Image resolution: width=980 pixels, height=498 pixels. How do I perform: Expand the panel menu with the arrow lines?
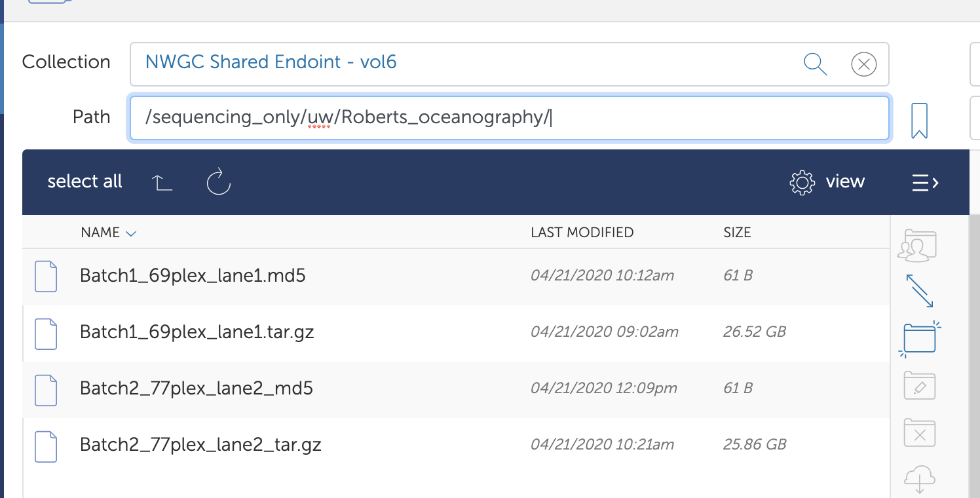(924, 183)
